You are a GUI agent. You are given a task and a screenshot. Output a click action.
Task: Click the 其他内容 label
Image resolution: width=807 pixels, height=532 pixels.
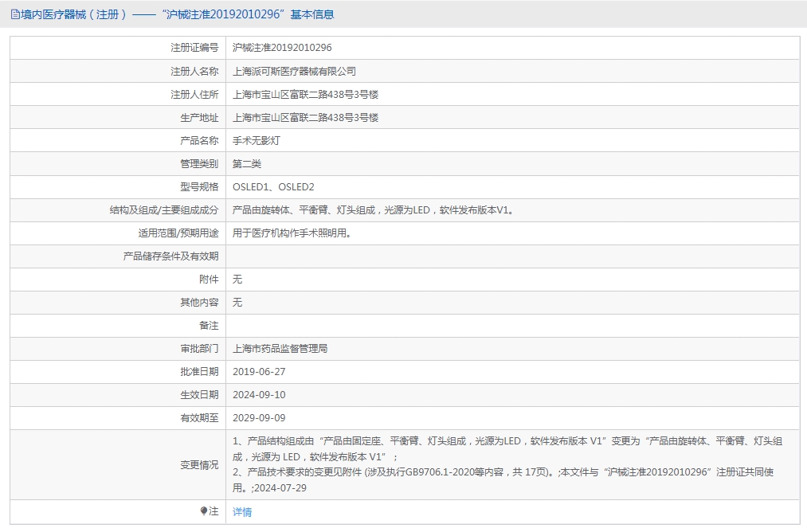199,303
